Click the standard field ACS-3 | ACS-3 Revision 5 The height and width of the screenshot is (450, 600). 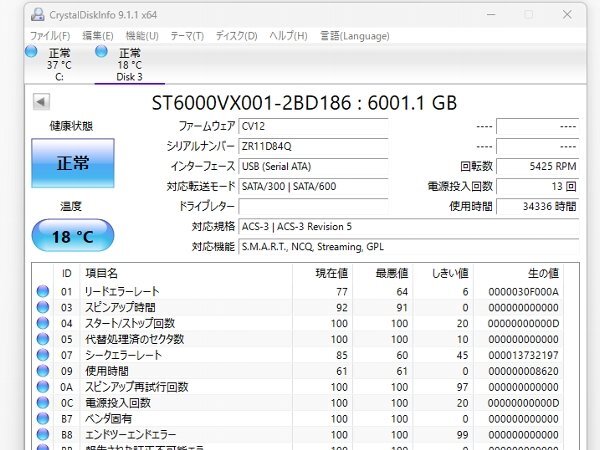coord(409,227)
